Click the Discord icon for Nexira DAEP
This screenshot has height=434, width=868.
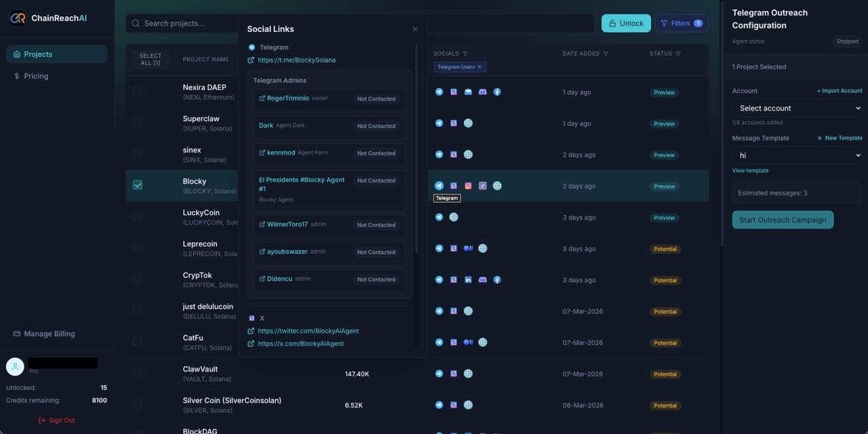(x=482, y=92)
